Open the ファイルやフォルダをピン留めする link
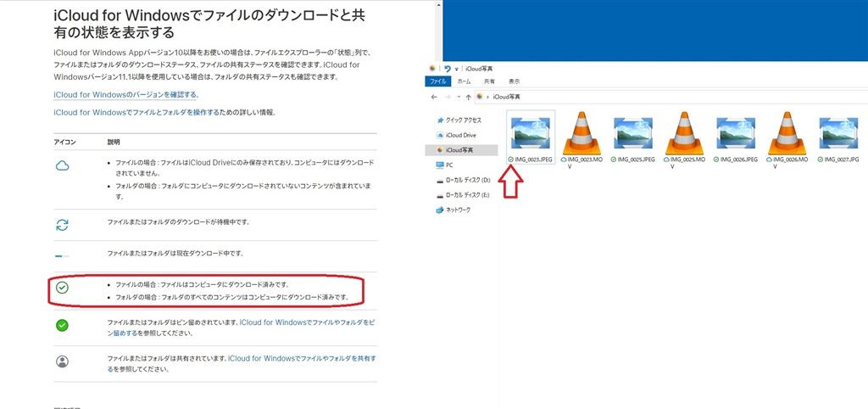The image size is (868, 409). point(242,328)
